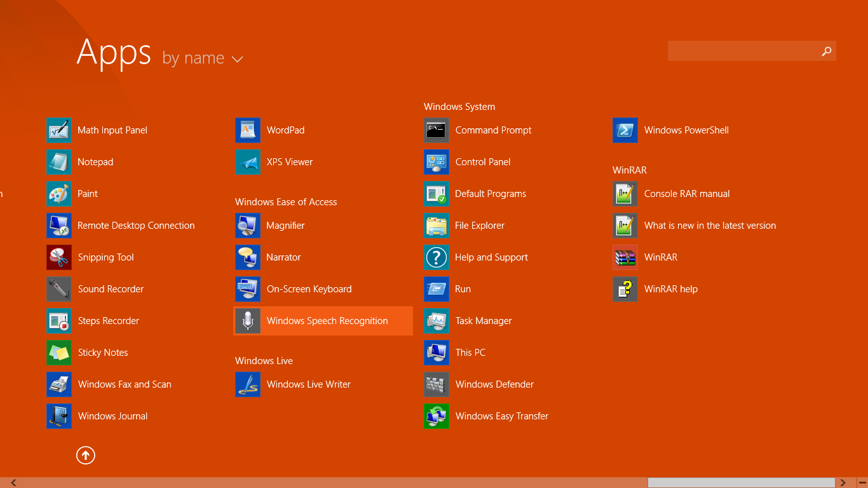Expand the 'by name' sort dropdown

click(x=203, y=58)
